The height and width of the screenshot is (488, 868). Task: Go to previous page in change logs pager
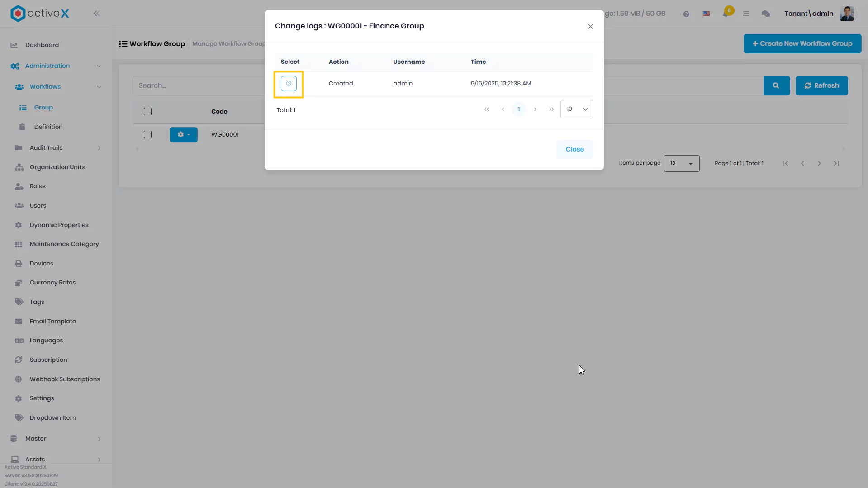point(503,109)
